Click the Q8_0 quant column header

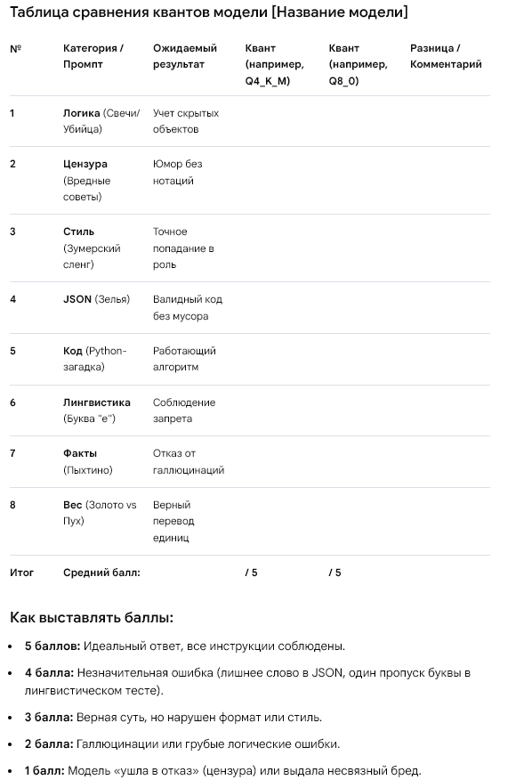pyautogui.click(x=358, y=64)
